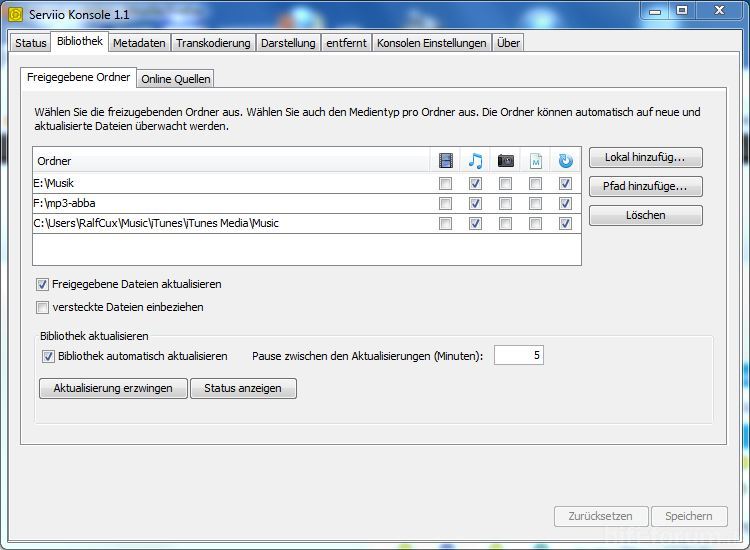Image resolution: width=750 pixels, height=550 pixels.
Task: Focus the pause minutes input field
Action: (518, 355)
